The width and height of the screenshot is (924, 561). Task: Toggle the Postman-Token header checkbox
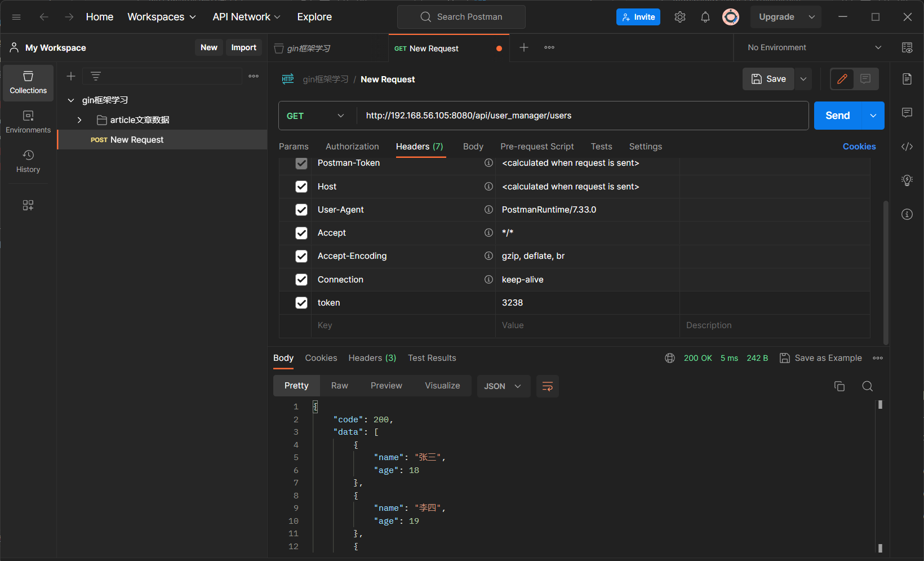(x=301, y=163)
